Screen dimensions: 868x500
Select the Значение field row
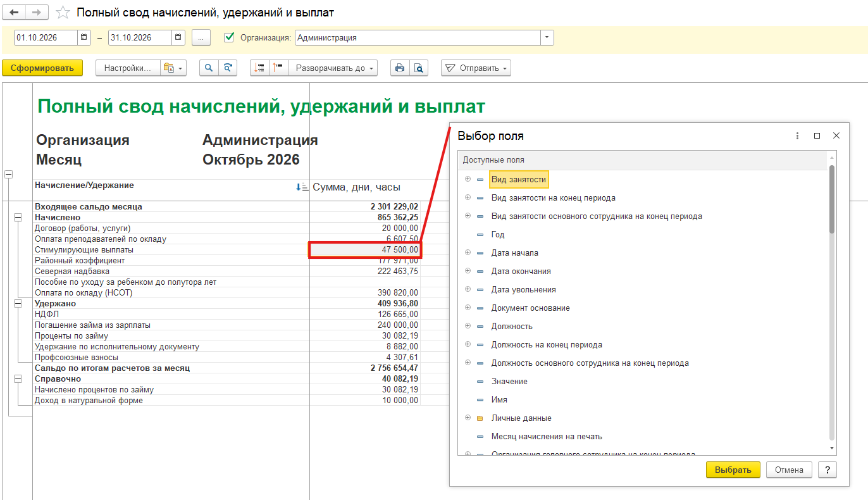click(643, 382)
